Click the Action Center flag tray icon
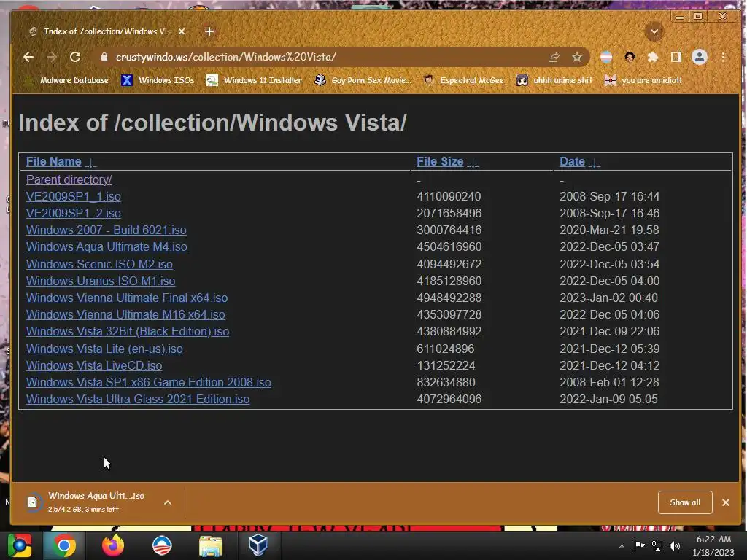Screen dimensions: 747x560 pos(639,545)
